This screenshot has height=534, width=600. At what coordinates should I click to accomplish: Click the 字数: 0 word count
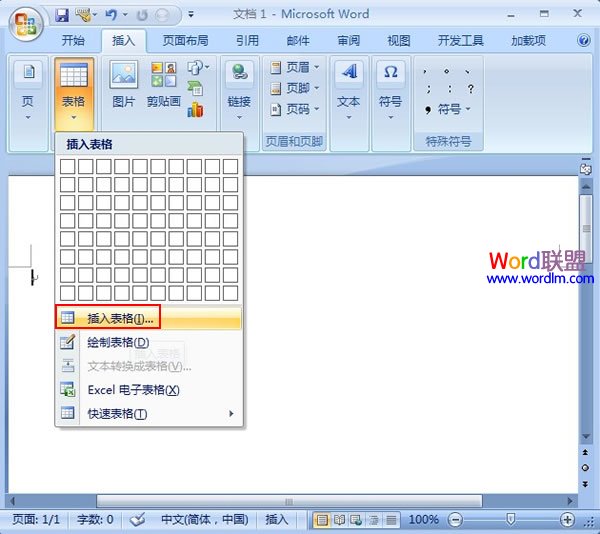pos(95,519)
